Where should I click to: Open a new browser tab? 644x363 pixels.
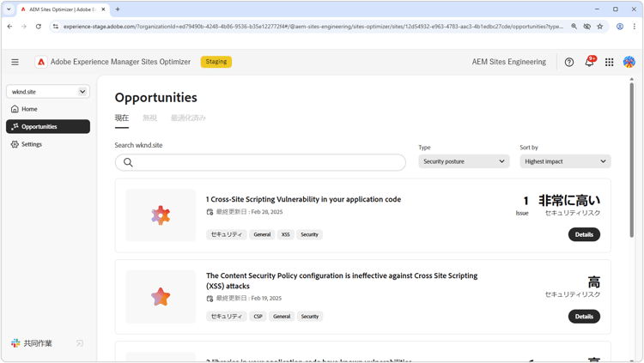(118, 9)
